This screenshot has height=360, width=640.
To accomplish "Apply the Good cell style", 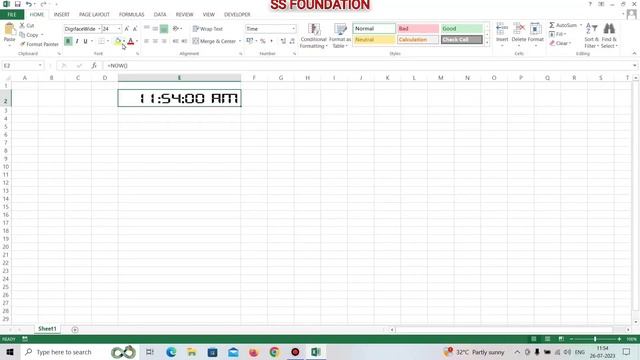I will point(461,29).
